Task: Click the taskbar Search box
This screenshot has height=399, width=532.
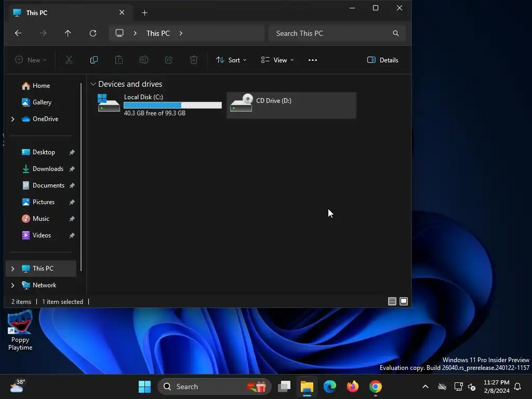Action: (x=215, y=387)
